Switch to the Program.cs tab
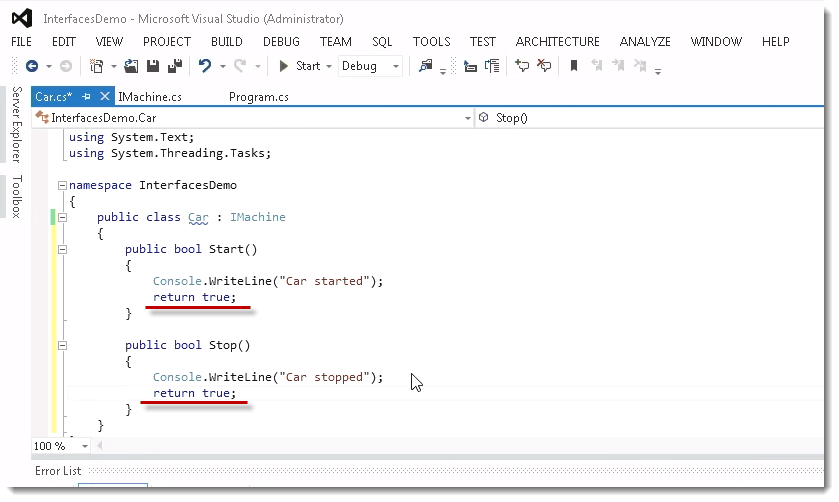The height and width of the screenshot is (502, 839). coord(259,97)
